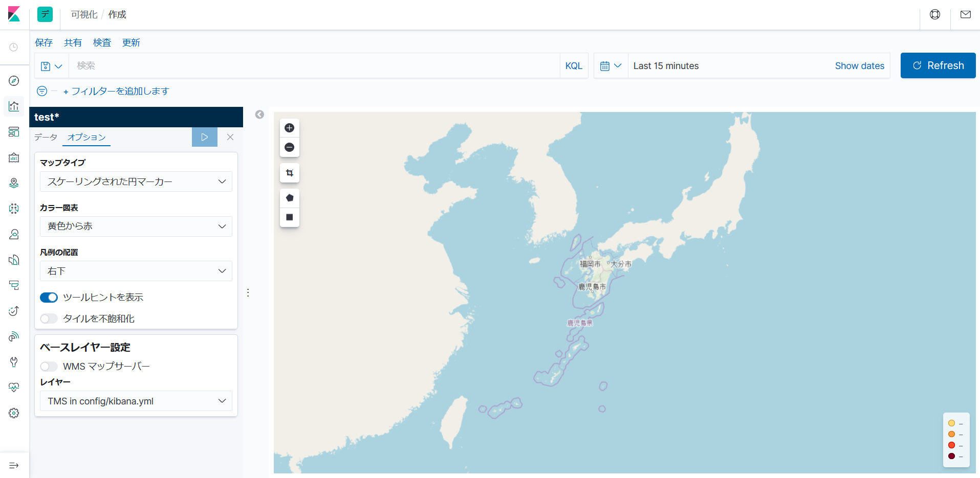Select the map crop/fit bounds tool
Screen dimensions: 980x478
289,173
